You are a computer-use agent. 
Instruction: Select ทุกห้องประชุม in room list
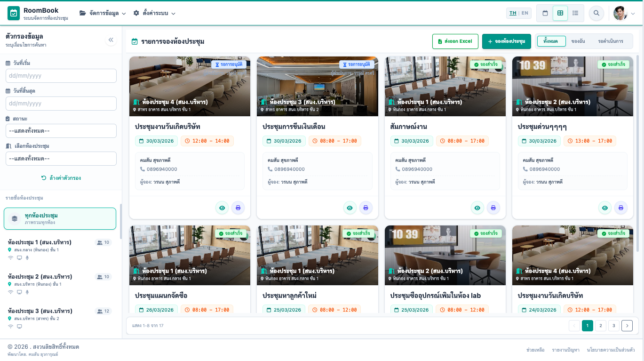point(60,218)
